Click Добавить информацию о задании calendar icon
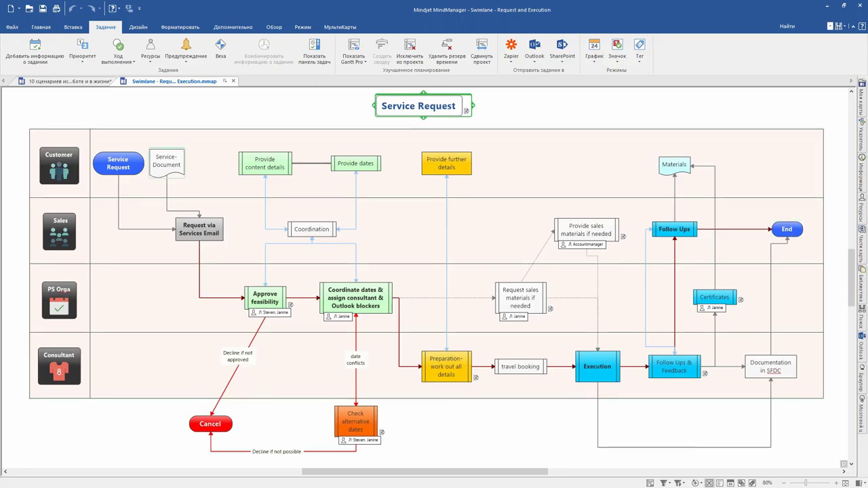The image size is (868, 488). (x=35, y=45)
